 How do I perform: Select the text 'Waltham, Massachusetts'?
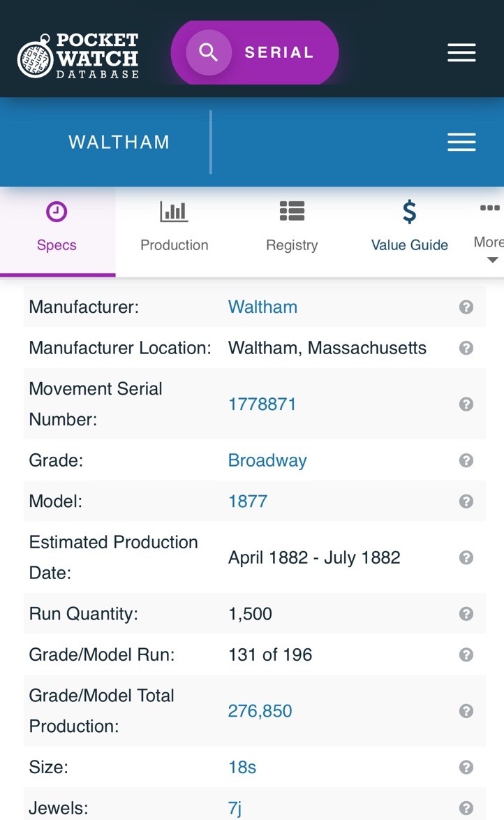coord(327,349)
